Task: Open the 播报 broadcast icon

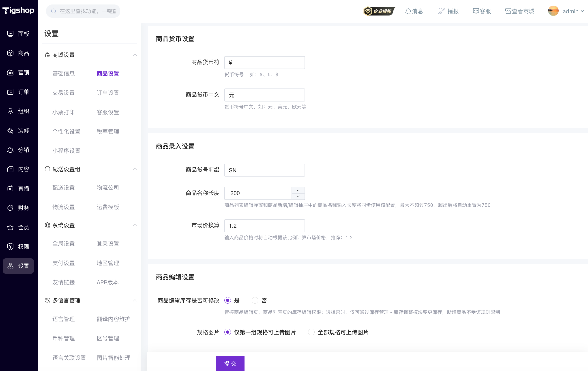Action: point(441,11)
